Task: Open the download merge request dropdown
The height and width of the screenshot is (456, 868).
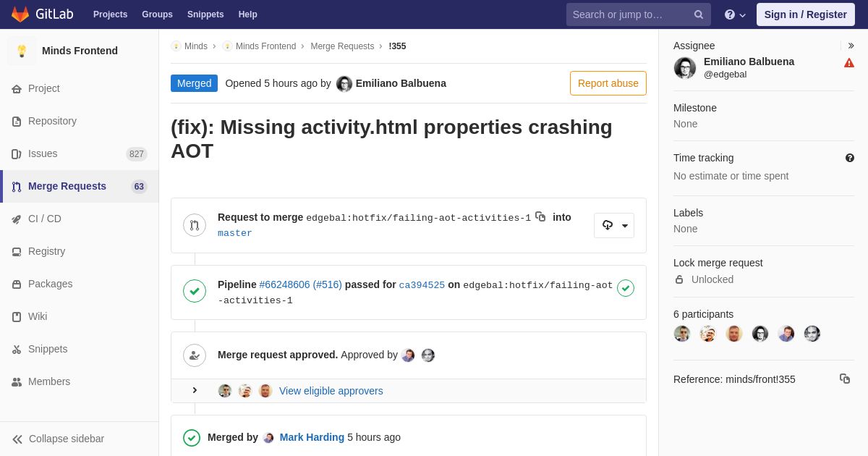Action: pyautogui.click(x=614, y=225)
